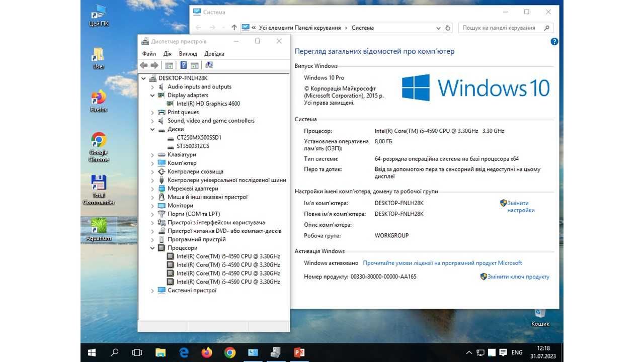Expand Sound, video and game controllers
The image size is (644, 362).
click(x=152, y=121)
